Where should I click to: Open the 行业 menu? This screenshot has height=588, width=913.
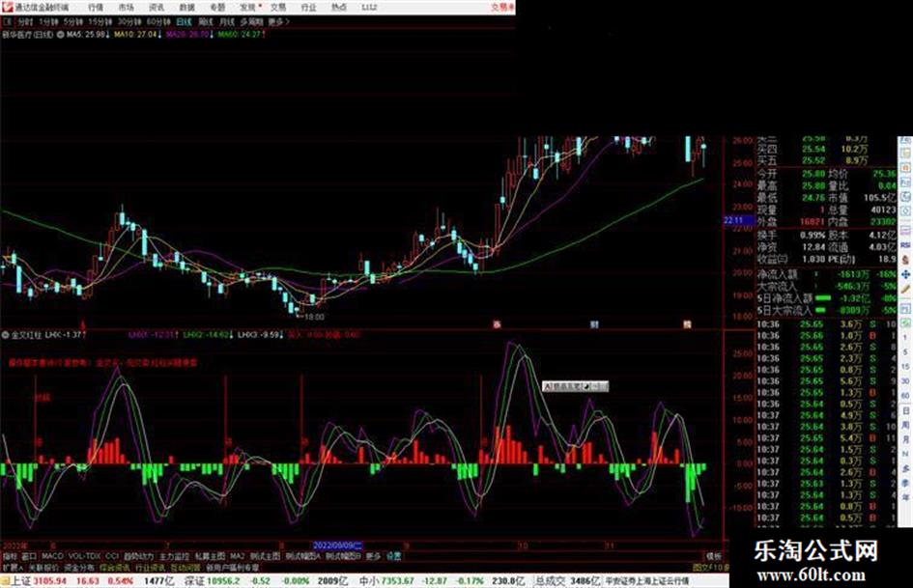[x=308, y=7]
